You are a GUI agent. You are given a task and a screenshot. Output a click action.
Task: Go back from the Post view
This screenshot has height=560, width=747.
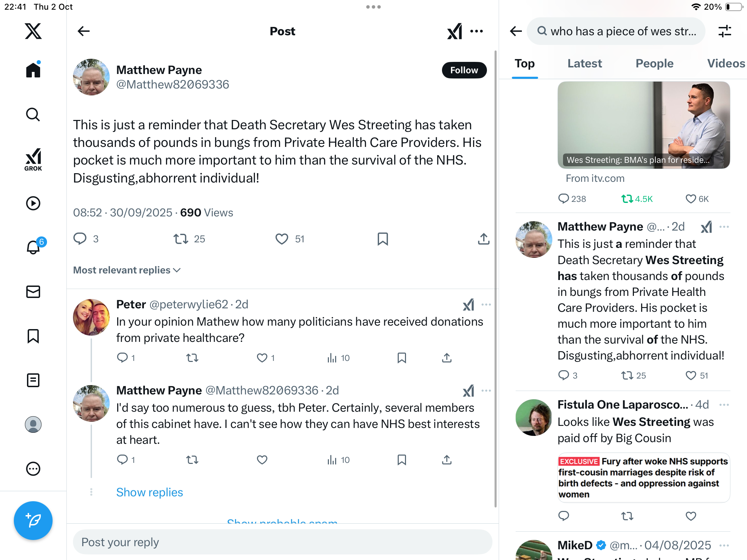83,31
